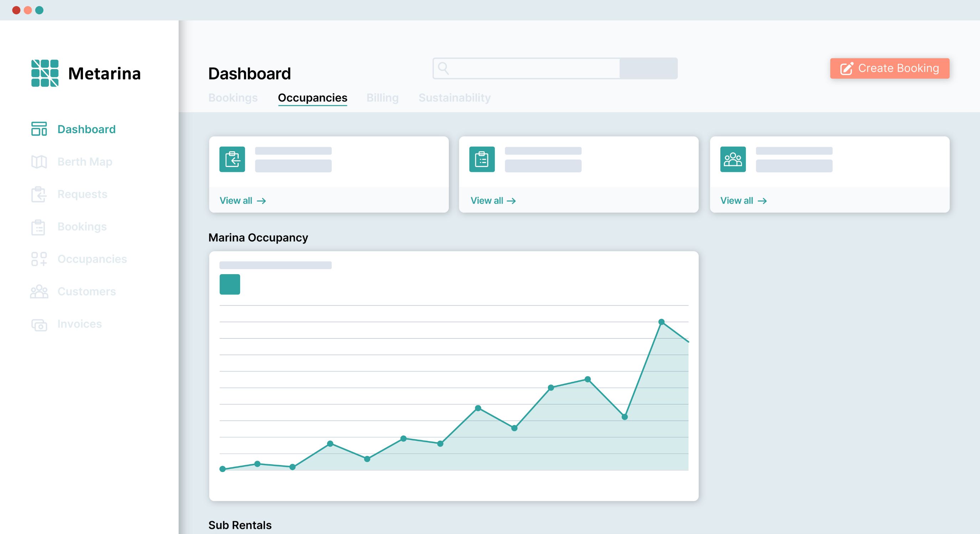The width and height of the screenshot is (980, 534).
Task: Open the Sustainability tab
Action: tap(455, 98)
